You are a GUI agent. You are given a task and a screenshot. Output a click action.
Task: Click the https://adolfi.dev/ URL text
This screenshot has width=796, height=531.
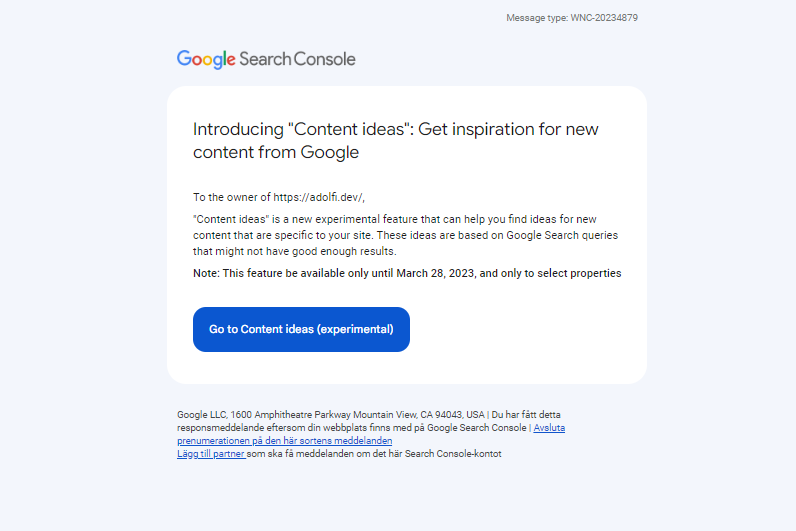(318, 197)
